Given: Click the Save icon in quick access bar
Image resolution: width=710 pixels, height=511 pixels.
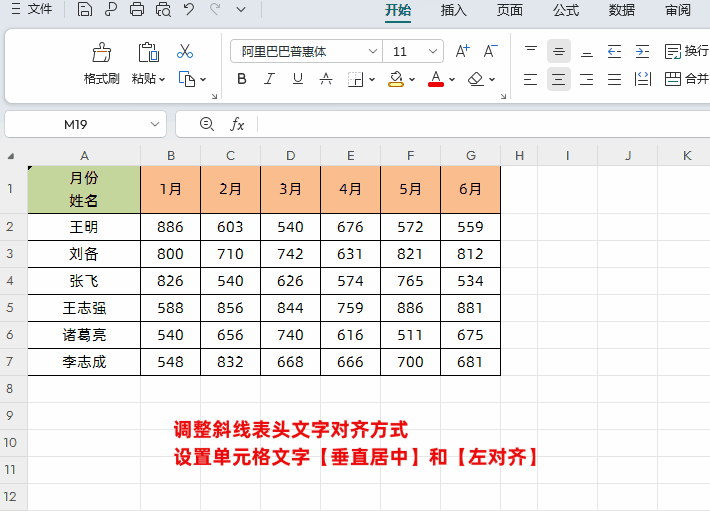Looking at the screenshot, I should 85,10.
